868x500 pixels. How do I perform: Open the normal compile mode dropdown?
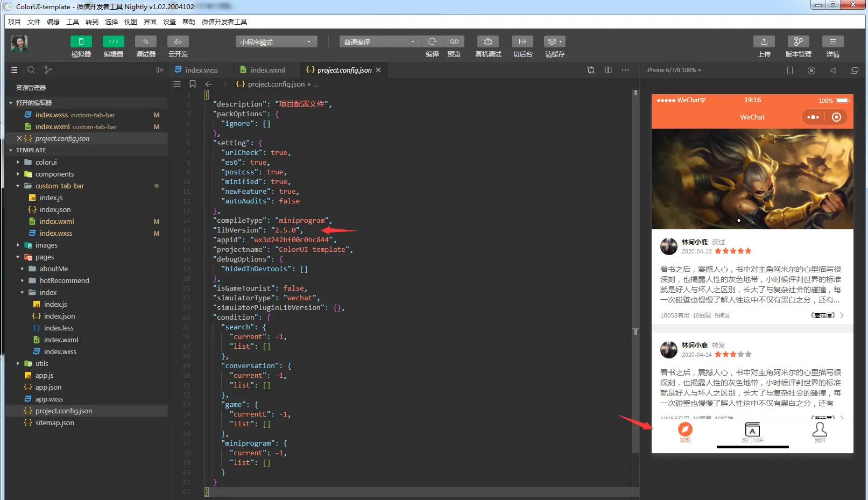point(380,42)
